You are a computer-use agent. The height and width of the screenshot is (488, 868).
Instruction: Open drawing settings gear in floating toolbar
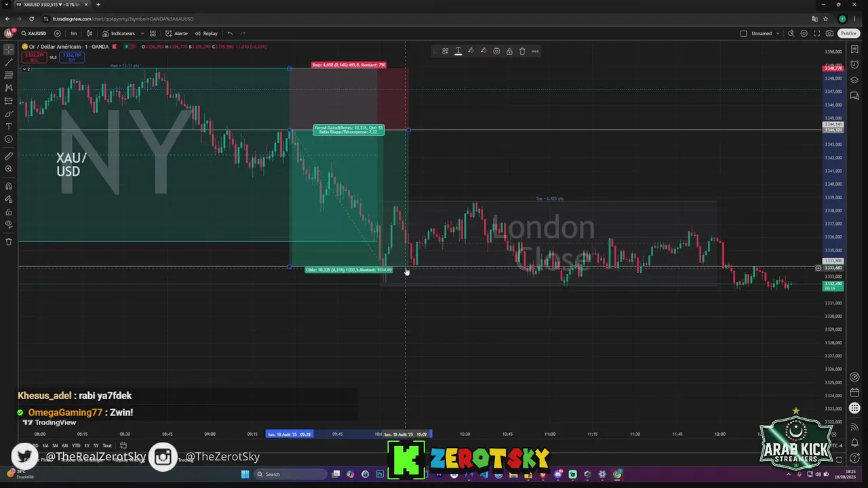click(496, 51)
